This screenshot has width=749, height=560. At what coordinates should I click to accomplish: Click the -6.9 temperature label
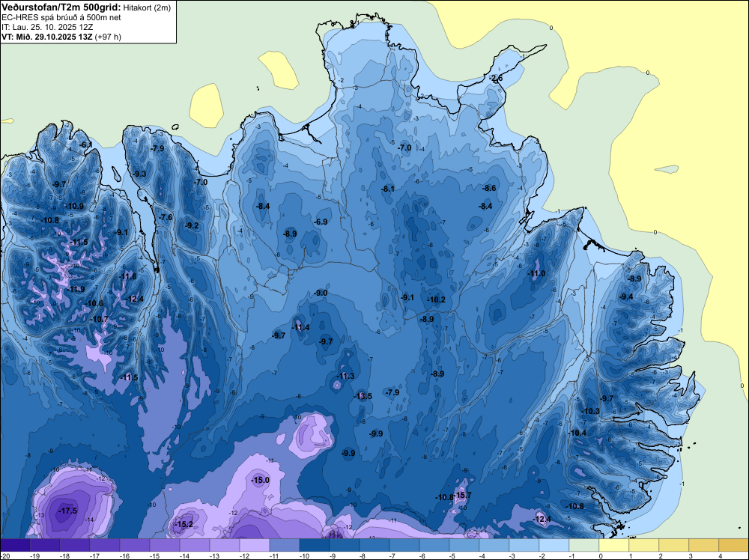321,222
